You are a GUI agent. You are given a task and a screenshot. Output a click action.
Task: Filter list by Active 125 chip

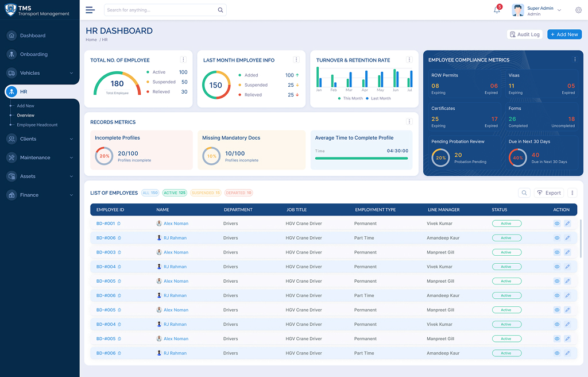[x=175, y=193]
